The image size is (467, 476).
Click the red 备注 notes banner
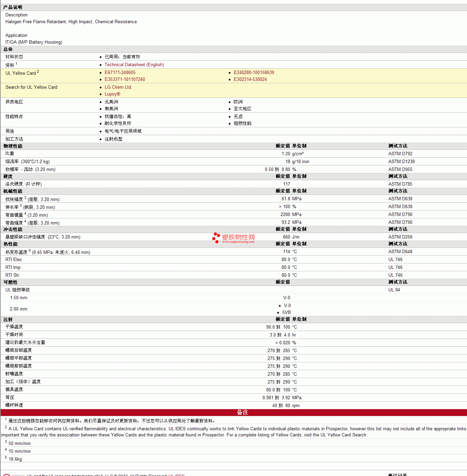233,413
